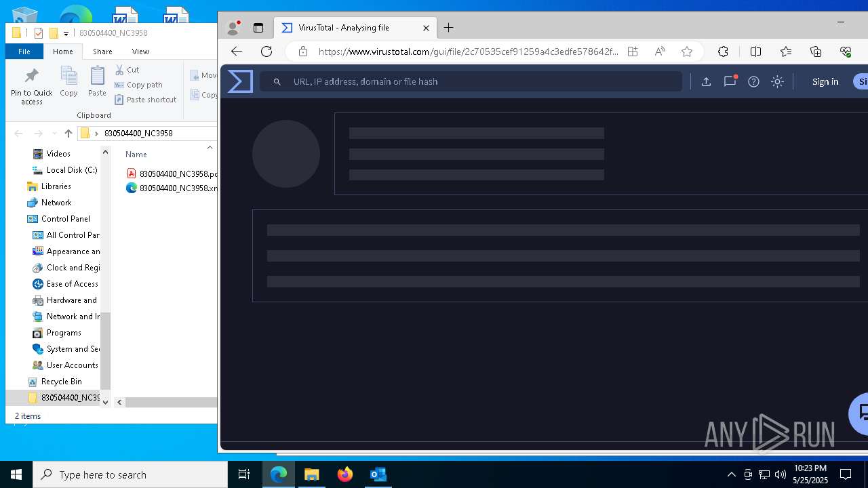Click the Copy button in Explorer ribbon

[68, 81]
